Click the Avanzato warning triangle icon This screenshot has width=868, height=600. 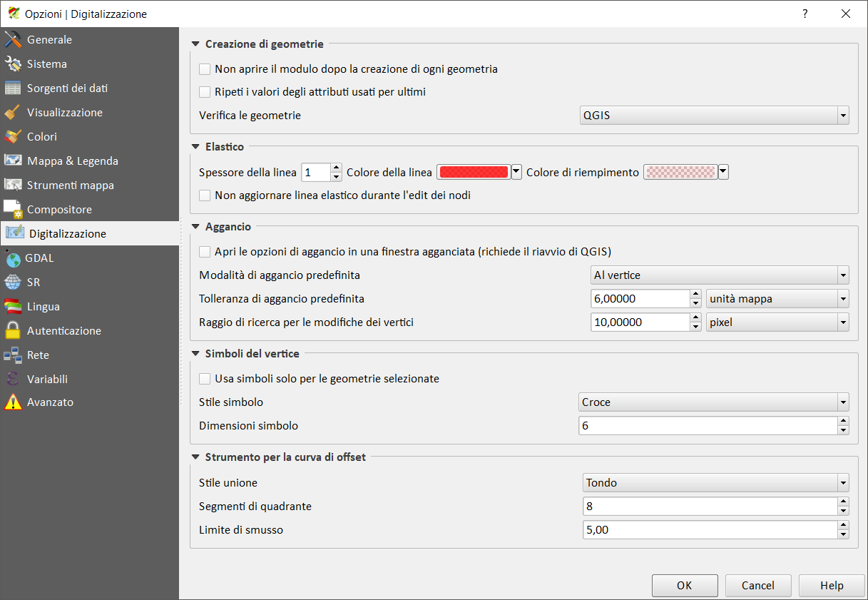(x=14, y=402)
